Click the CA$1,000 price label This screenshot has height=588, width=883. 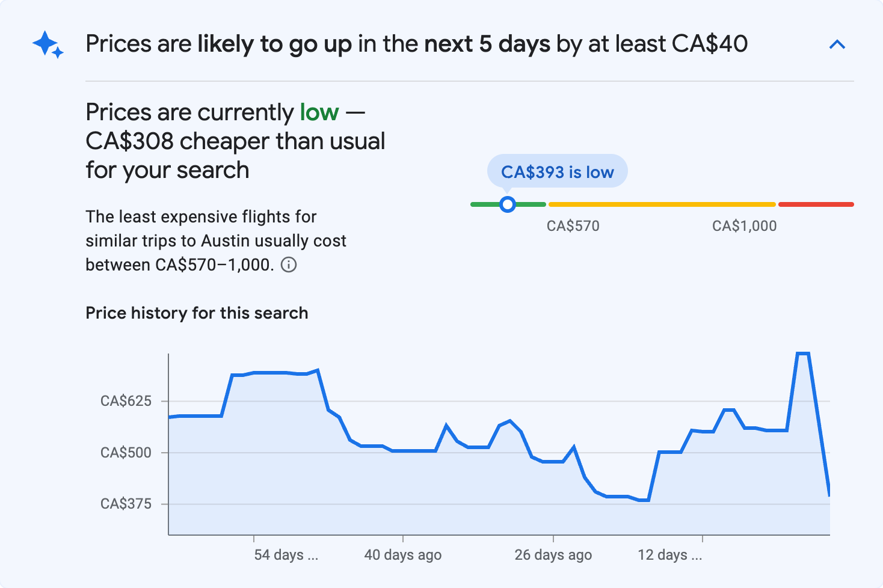[x=744, y=225]
